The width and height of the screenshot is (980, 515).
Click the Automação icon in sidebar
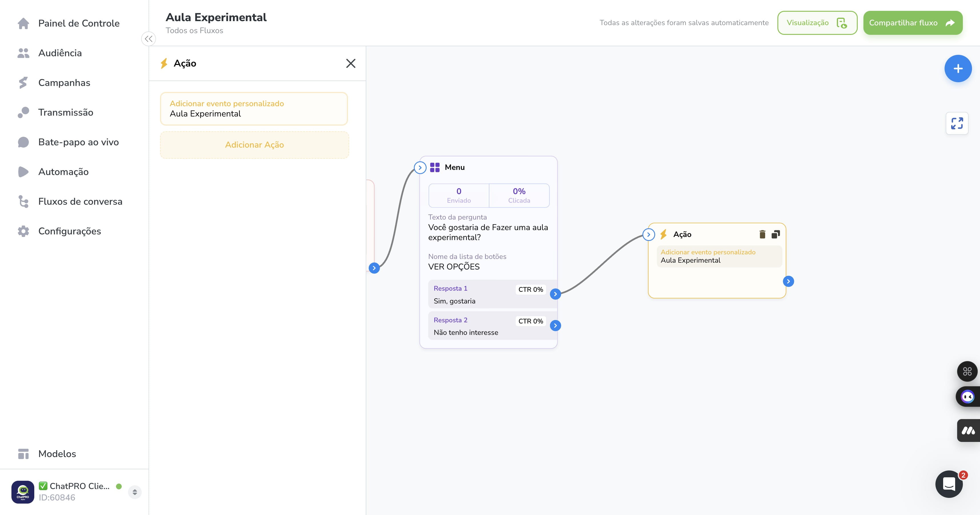pyautogui.click(x=23, y=172)
